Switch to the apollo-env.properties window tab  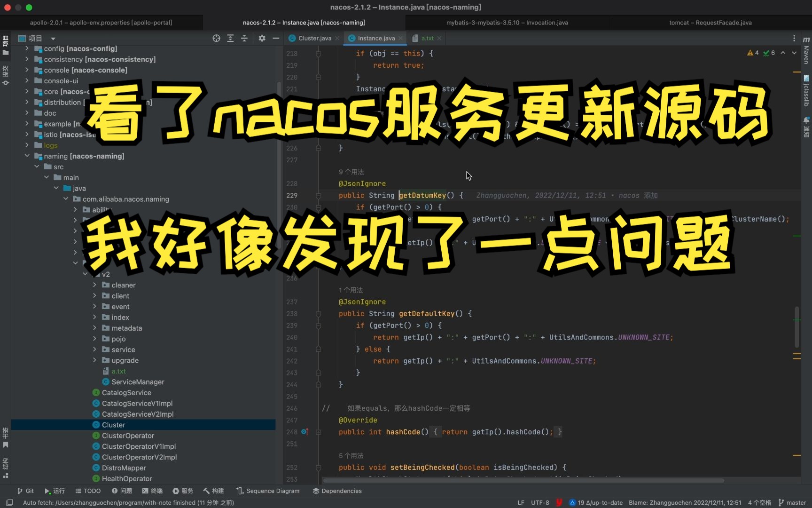[101, 23]
